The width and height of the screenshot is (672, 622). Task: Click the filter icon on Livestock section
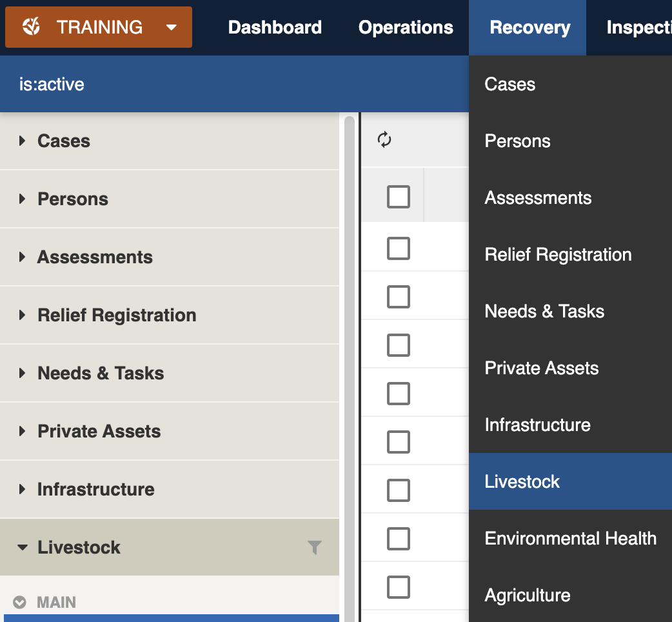pyautogui.click(x=314, y=548)
